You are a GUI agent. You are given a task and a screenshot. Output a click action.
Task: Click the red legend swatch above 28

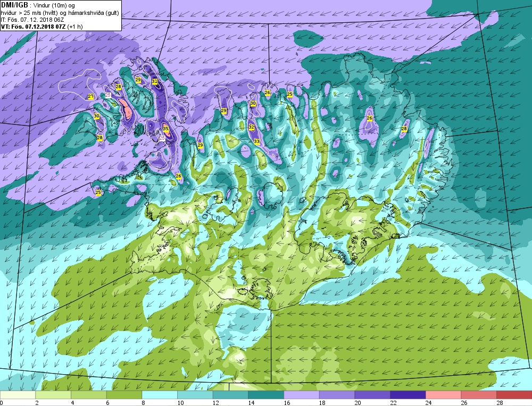click(x=514, y=395)
